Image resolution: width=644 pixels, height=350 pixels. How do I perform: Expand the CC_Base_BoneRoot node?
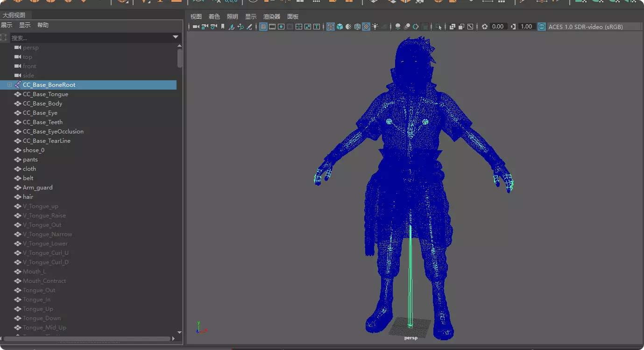pyautogui.click(x=9, y=85)
